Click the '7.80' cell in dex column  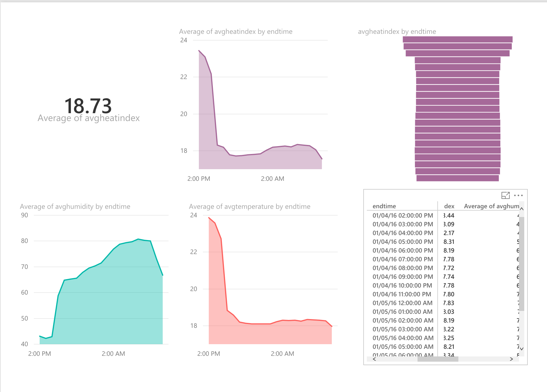(x=449, y=294)
